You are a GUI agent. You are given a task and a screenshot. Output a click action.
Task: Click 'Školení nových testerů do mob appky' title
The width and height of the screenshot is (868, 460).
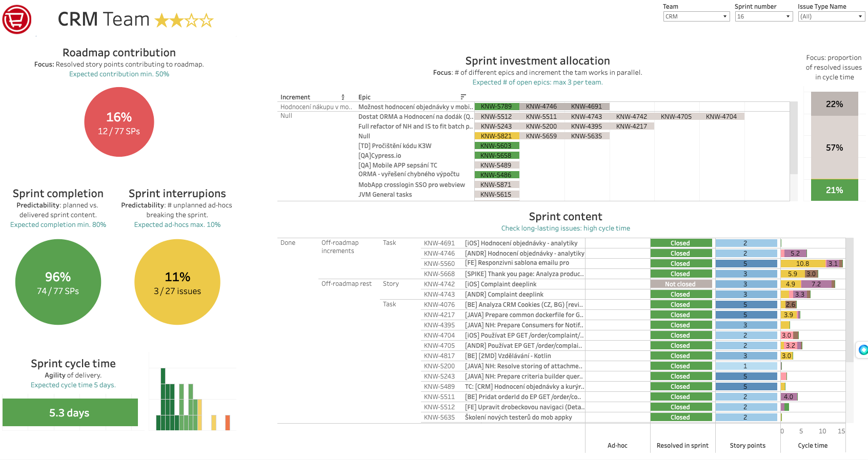[x=518, y=417]
